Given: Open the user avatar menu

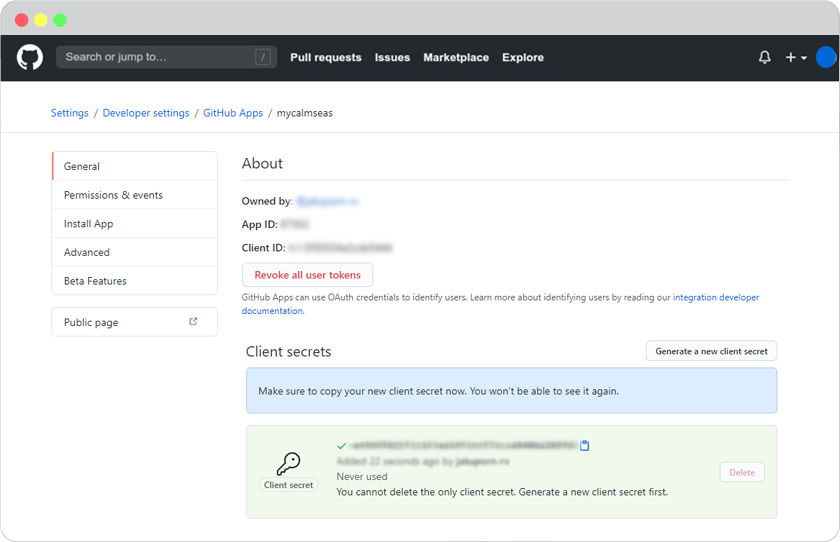Looking at the screenshot, I should pos(826,57).
